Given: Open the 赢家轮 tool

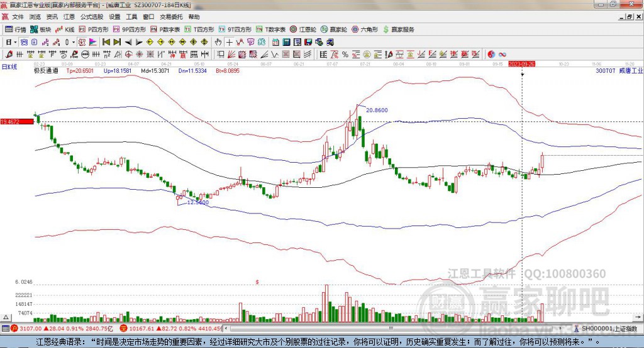Looking at the screenshot, I should click(x=334, y=30).
